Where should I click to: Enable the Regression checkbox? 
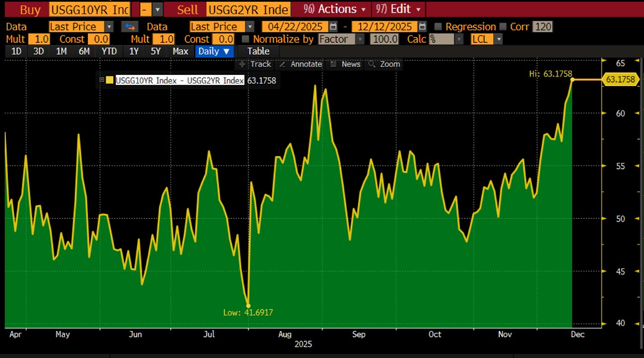[438, 26]
